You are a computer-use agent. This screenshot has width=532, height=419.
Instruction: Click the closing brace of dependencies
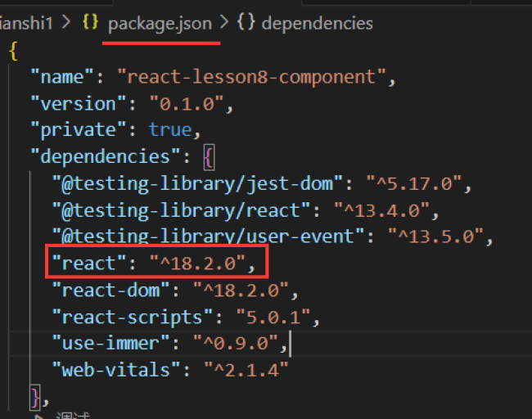pyautogui.click(x=35, y=397)
